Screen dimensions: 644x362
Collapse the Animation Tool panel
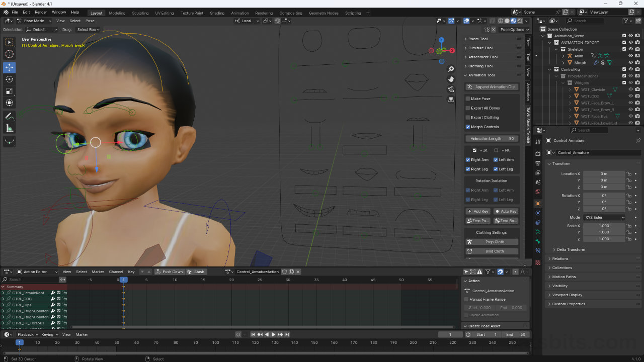pos(481,75)
